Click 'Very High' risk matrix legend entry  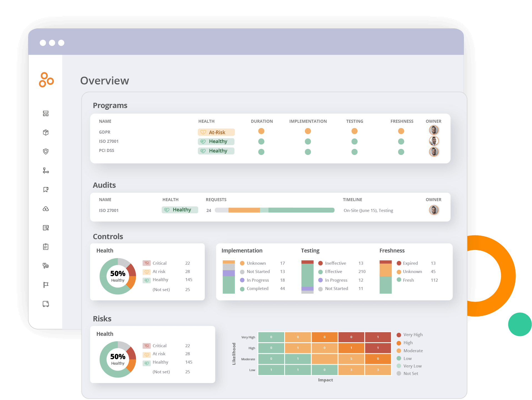pyautogui.click(x=409, y=335)
